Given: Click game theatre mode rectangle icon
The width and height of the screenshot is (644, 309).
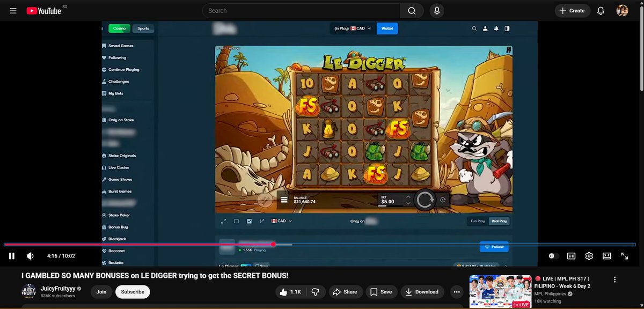Looking at the screenshot, I should pyautogui.click(x=236, y=221).
